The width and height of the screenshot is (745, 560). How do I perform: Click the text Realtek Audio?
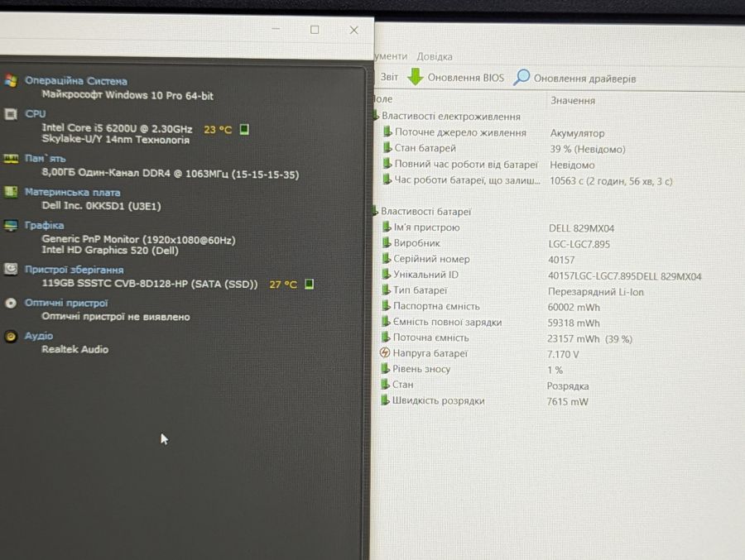pyautogui.click(x=75, y=349)
